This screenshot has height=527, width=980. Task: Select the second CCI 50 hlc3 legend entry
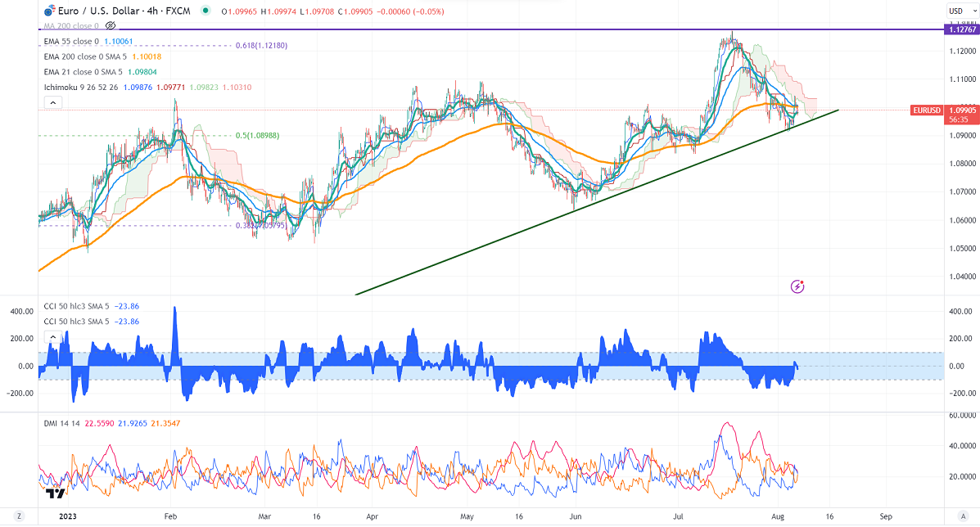76,322
